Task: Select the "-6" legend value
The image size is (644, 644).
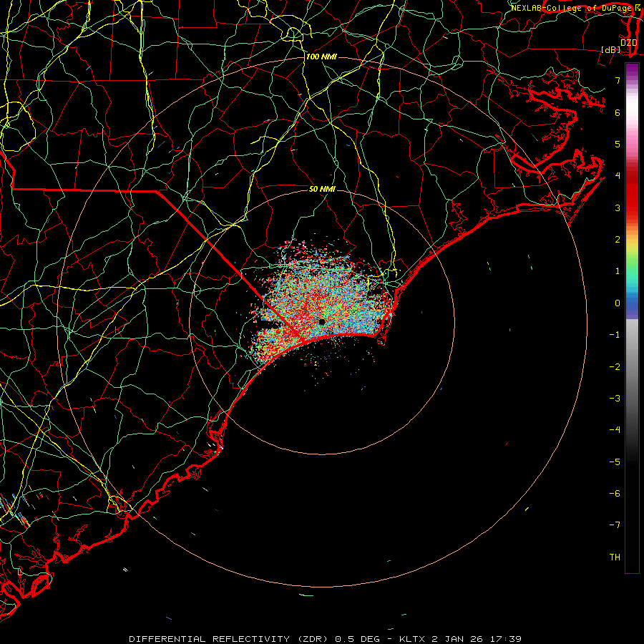Action: (x=615, y=494)
